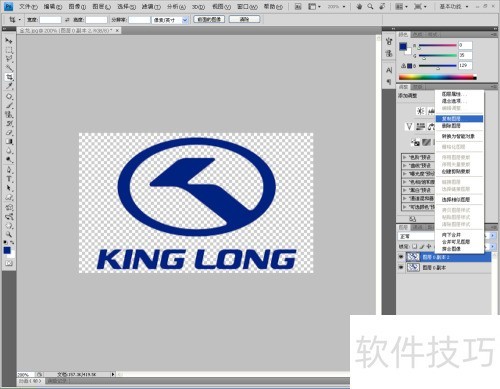Expand the '曲线' presets group
Image resolution: width=500 pixels, height=389 pixels.
click(x=405, y=165)
